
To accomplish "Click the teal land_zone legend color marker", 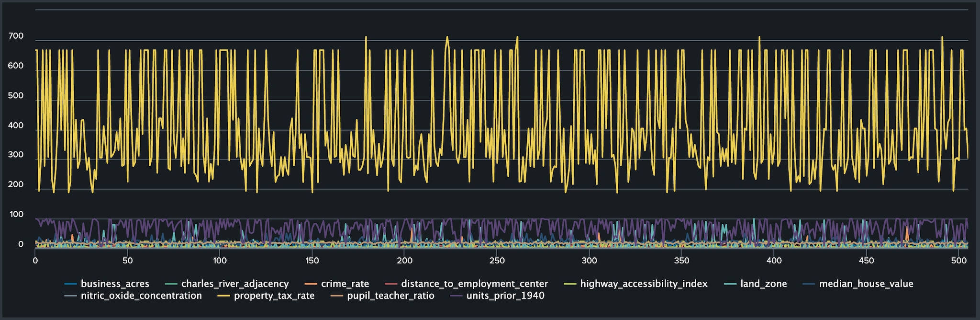I will click(730, 284).
